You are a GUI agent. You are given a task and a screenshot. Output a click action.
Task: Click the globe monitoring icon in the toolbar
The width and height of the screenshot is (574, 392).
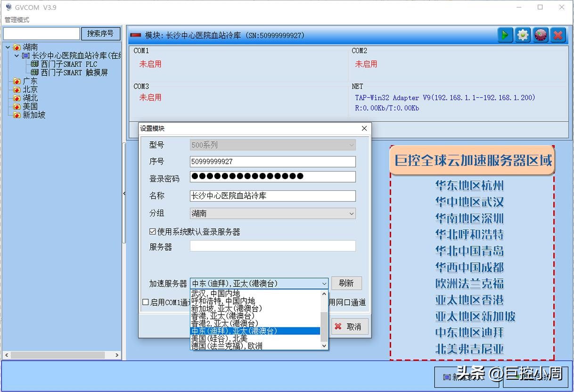tap(541, 34)
